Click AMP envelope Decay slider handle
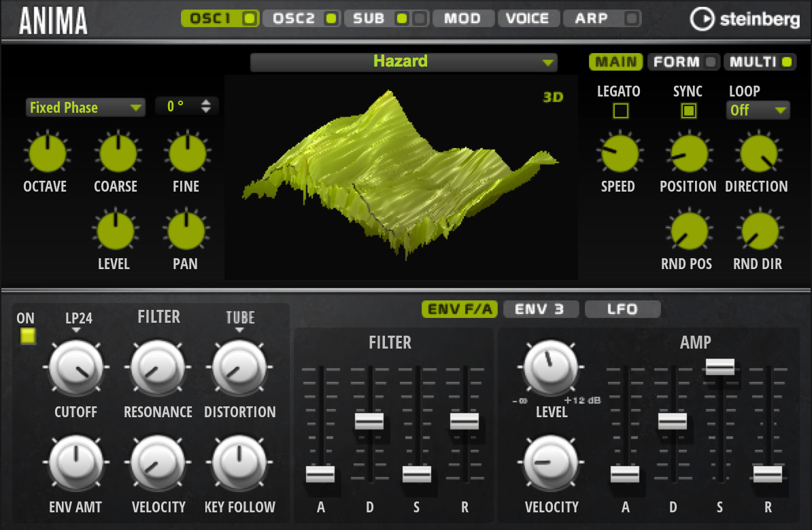 (673, 421)
